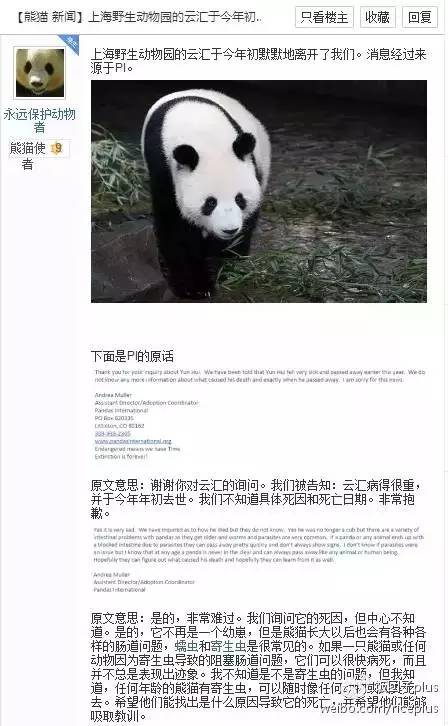Click the translation paragraph 谢谢你对云汇的询问

(x=256, y=499)
